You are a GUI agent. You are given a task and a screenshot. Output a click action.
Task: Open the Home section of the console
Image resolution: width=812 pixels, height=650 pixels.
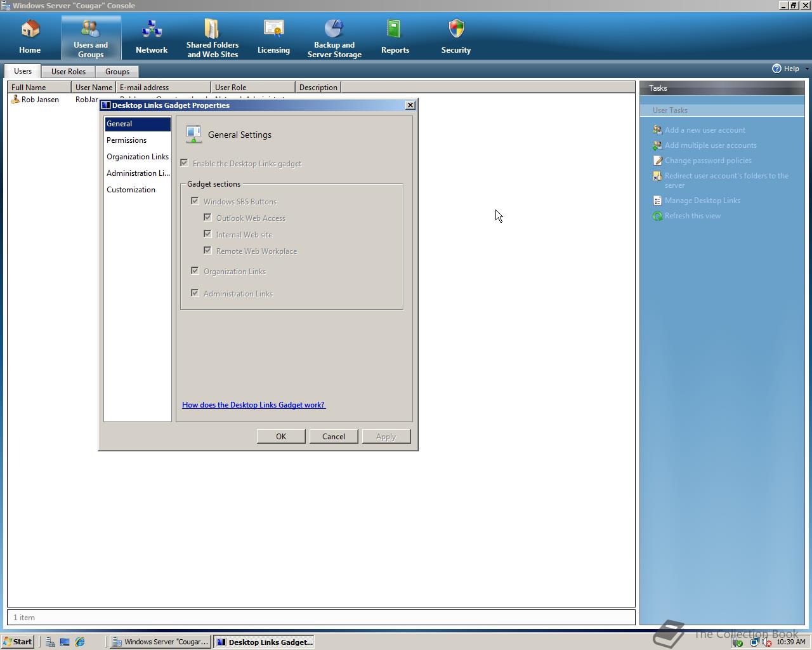[x=30, y=37]
